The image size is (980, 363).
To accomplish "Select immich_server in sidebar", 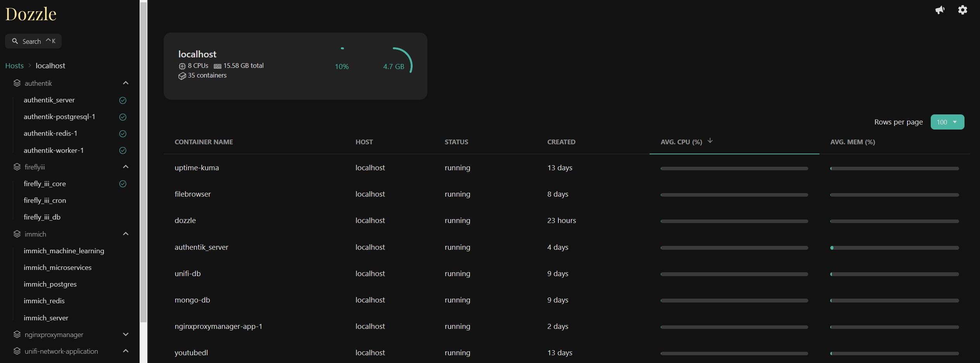I will pos(46,318).
